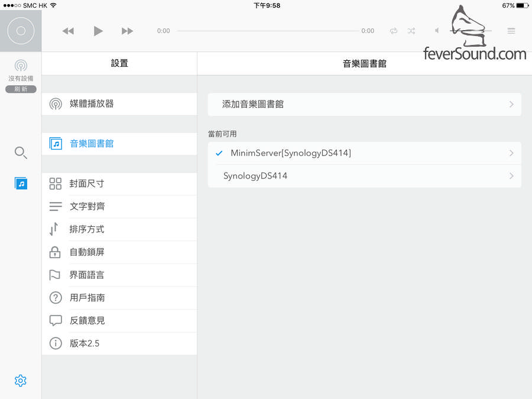532x399 pixels.
Task: Click the 用戶指南 question mark icon
Action: tap(56, 297)
